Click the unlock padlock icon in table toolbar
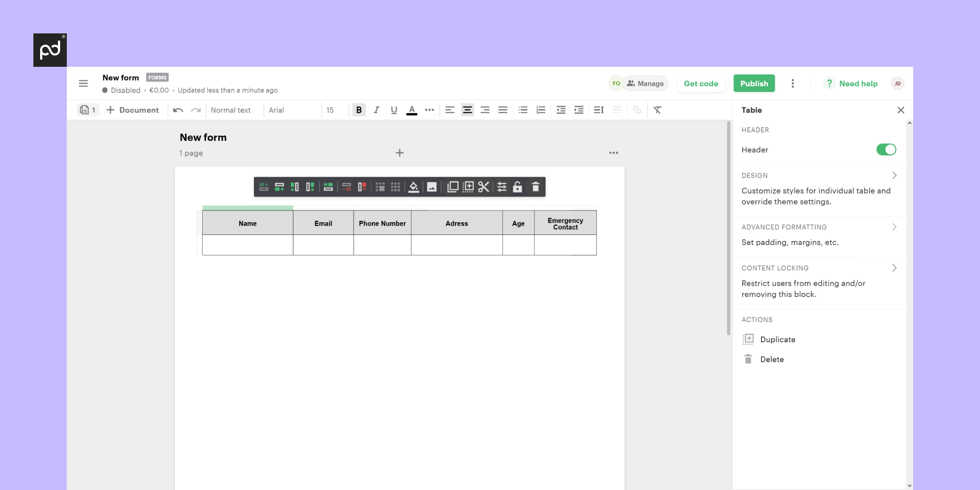 (518, 187)
